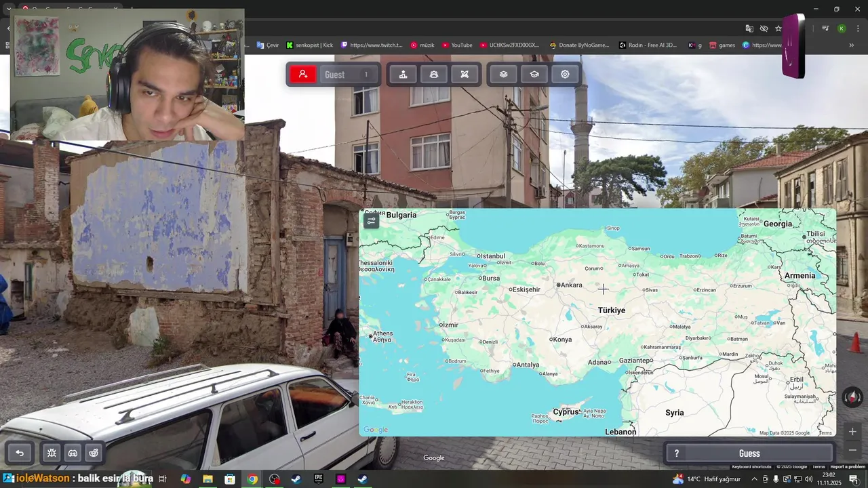Expand the bookmarks overflow chevron

point(851,45)
